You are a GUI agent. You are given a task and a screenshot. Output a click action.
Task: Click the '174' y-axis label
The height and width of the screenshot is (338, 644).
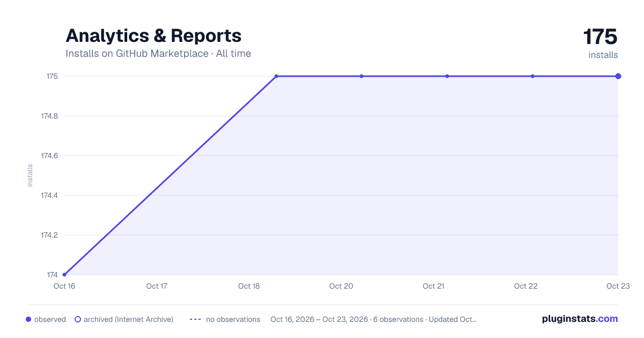(x=52, y=275)
